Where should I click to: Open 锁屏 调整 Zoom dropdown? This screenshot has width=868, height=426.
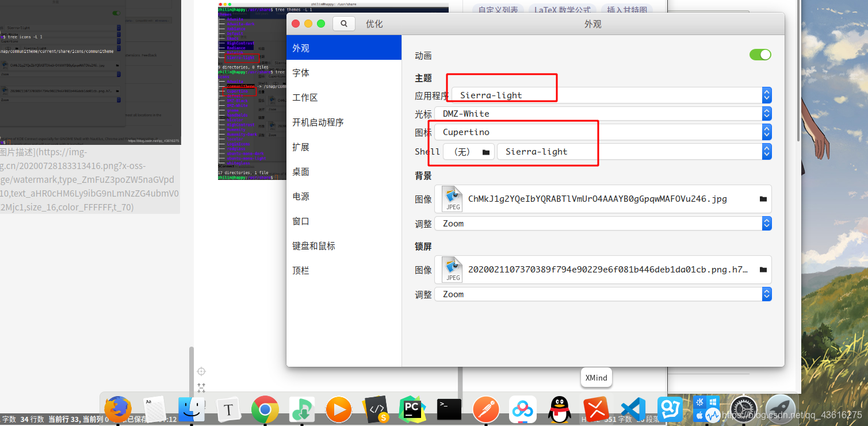(x=603, y=294)
